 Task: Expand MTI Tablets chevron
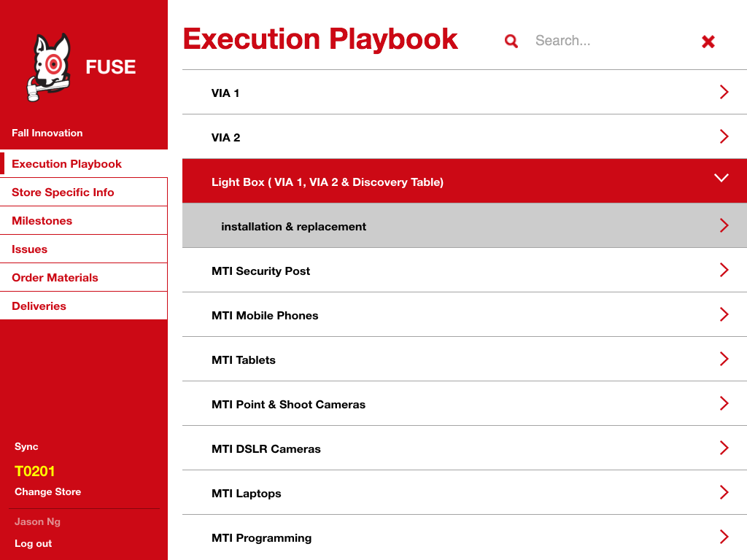click(x=724, y=359)
